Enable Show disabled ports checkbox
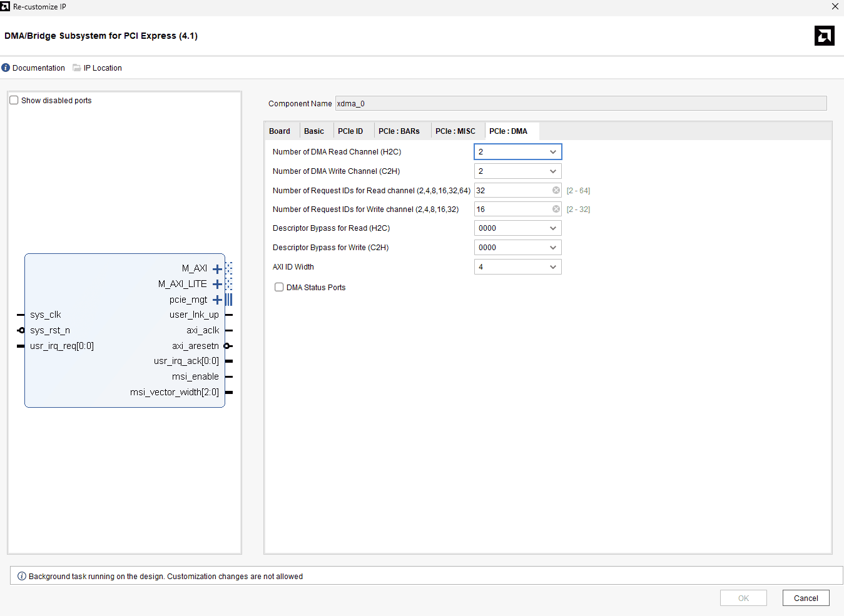 (14, 100)
